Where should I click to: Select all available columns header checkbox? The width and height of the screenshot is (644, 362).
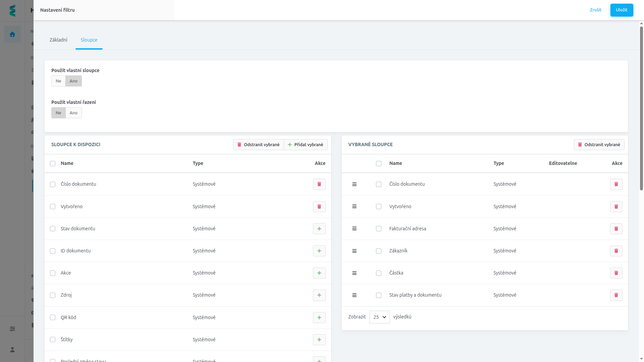(53, 164)
